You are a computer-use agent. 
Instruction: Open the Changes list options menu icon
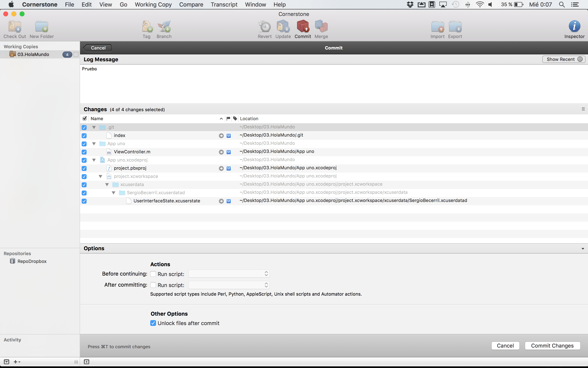tap(583, 109)
